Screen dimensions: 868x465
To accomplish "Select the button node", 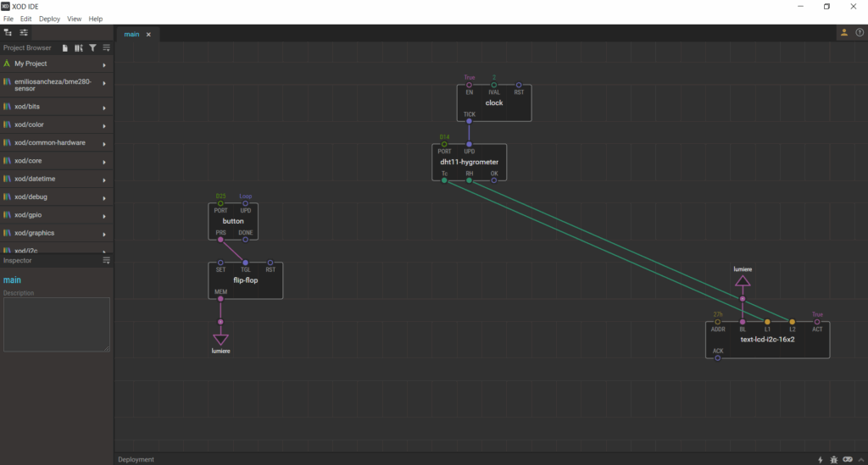I will (x=233, y=221).
